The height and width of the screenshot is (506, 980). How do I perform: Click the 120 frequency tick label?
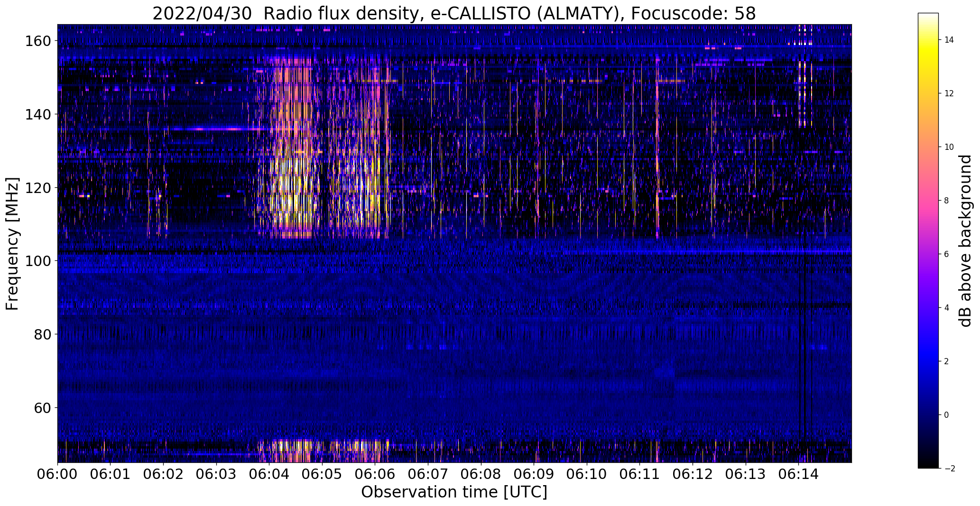[37, 188]
